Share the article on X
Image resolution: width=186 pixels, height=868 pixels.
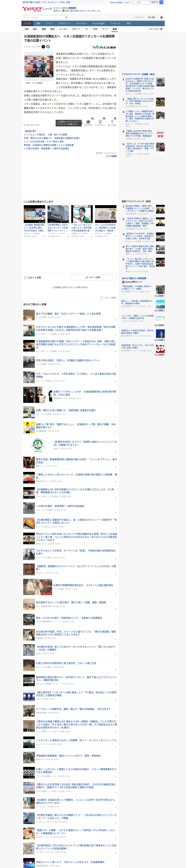[43, 47]
